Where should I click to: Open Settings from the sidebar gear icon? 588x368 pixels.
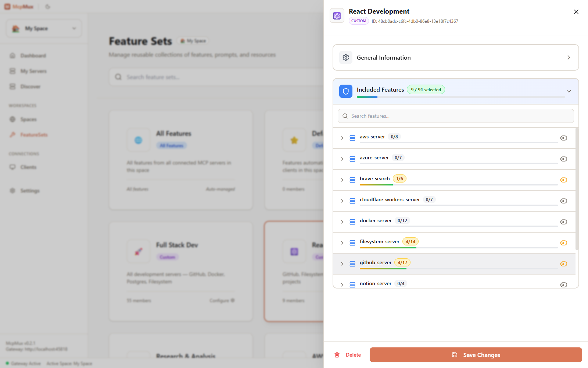[13, 190]
